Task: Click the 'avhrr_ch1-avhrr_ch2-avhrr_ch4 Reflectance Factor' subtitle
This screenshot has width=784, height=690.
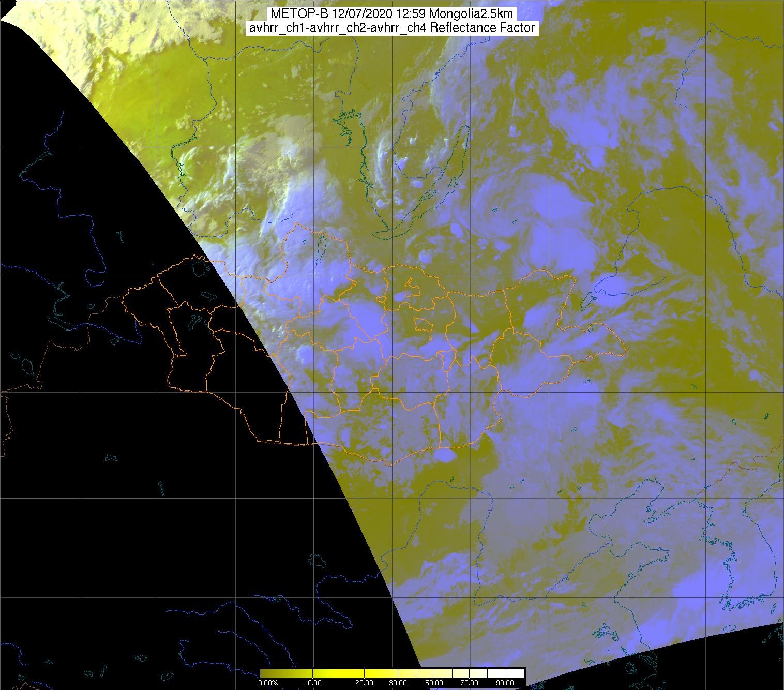Action: pyautogui.click(x=392, y=28)
